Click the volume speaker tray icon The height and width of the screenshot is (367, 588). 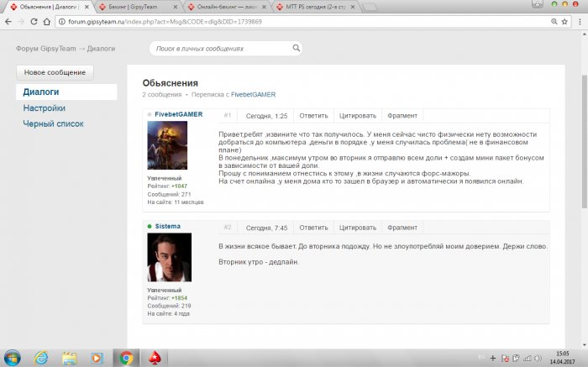tap(538, 358)
